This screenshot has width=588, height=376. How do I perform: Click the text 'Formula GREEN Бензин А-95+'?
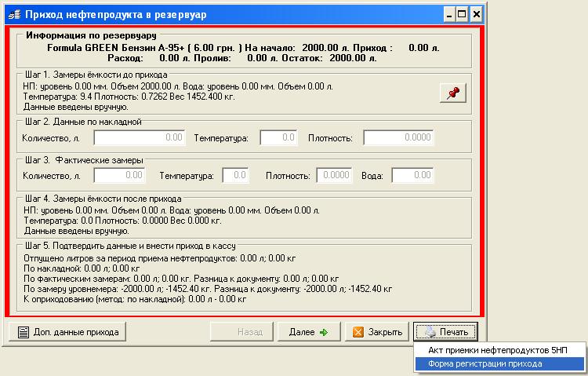[116, 48]
